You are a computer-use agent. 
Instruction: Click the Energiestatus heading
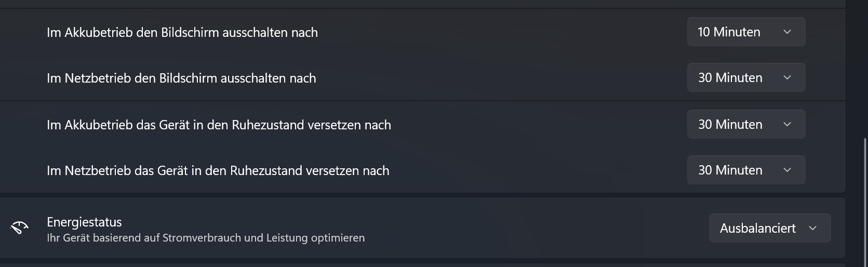point(84,222)
